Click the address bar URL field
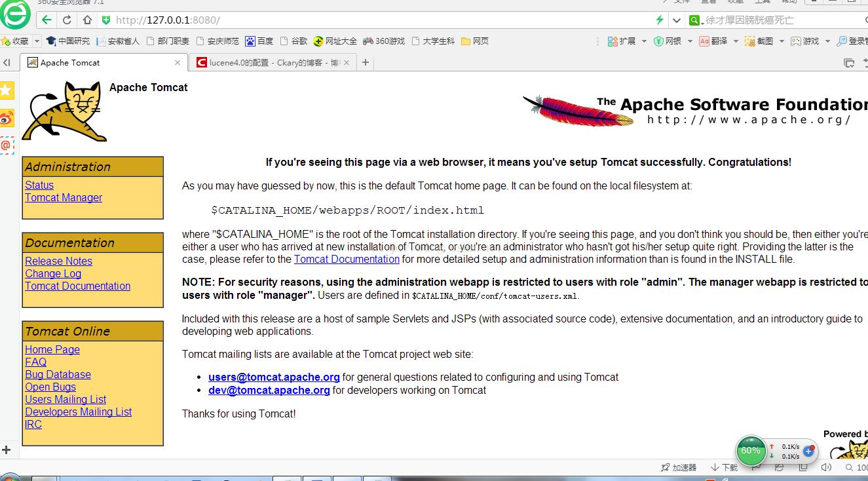Viewport: 868px width, 481px height. click(384, 20)
